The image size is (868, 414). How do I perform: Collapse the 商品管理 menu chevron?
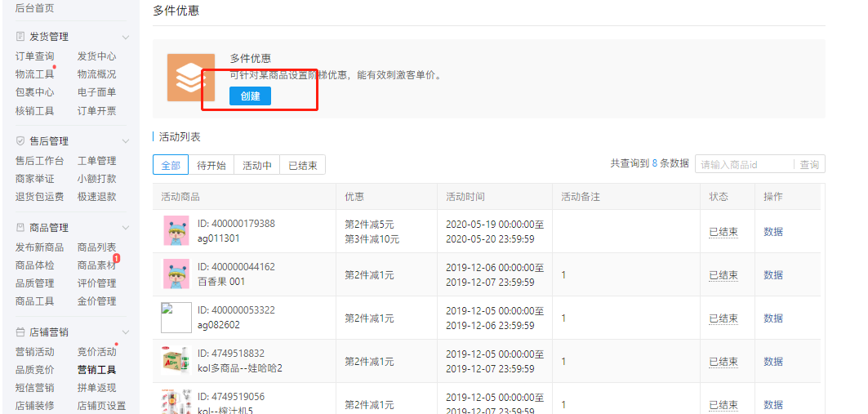coord(126,228)
